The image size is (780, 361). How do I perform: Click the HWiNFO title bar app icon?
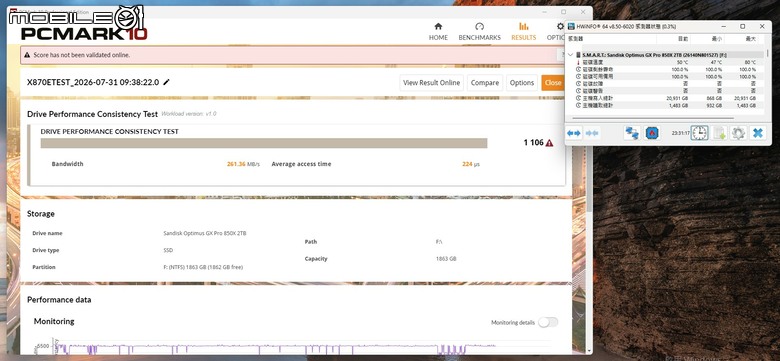(571, 26)
